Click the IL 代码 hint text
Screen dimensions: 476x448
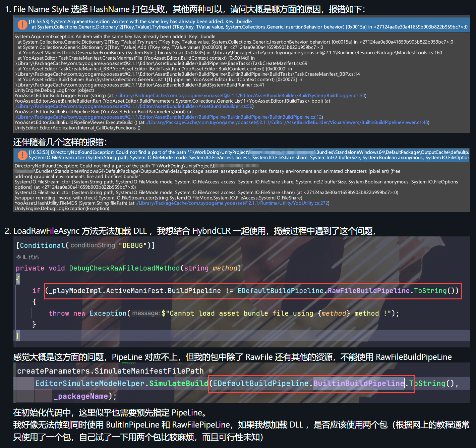click(31, 257)
